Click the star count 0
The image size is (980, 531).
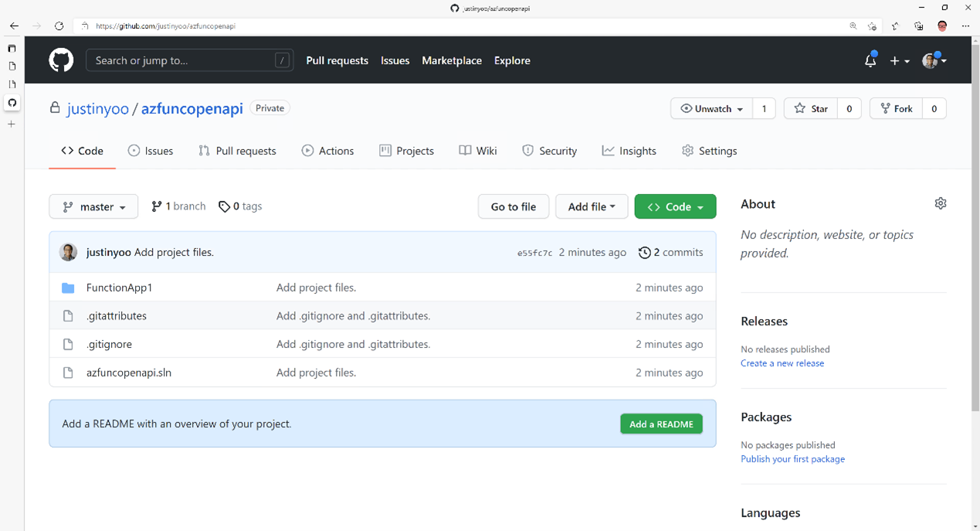[x=849, y=108]
